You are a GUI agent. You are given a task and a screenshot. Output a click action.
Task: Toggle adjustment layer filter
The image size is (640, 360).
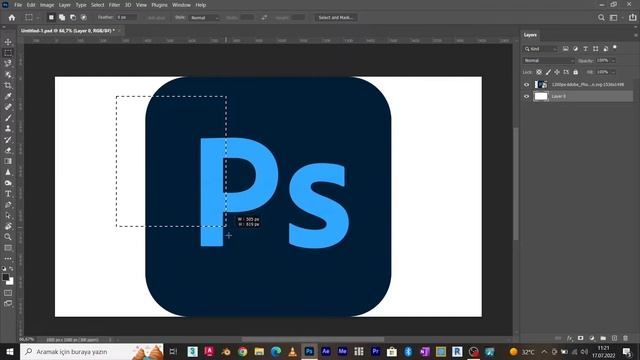(576, 49)
